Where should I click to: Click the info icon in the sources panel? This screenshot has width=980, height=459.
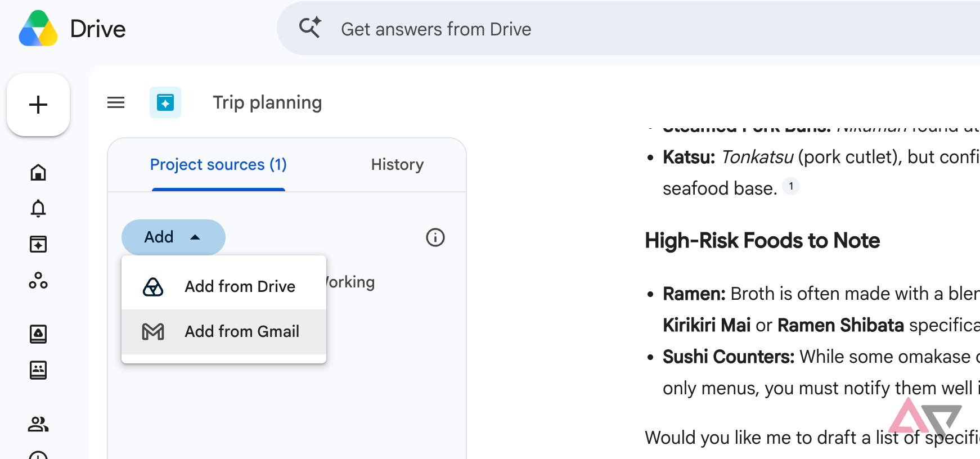point(435,237)
